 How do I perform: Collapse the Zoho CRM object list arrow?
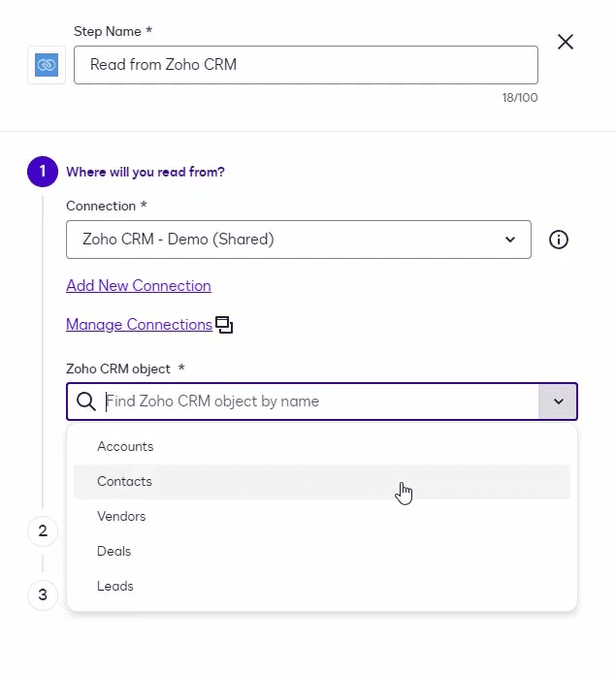pyautogui.click(x=558, y=401)
